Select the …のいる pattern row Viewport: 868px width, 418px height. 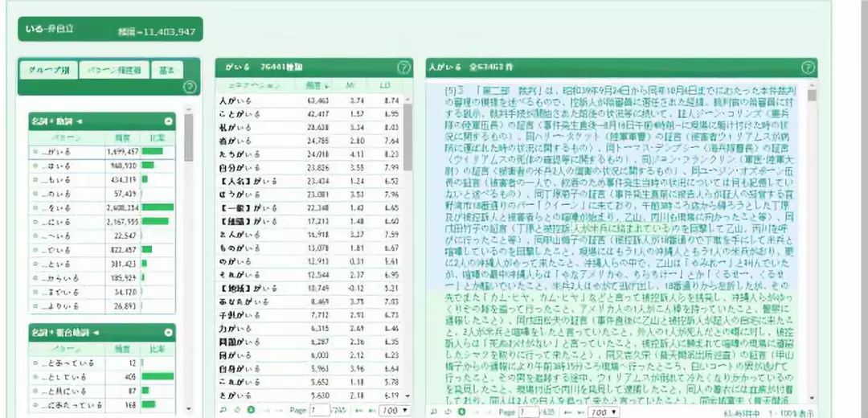pyautogui.click(x=102, y=194)
